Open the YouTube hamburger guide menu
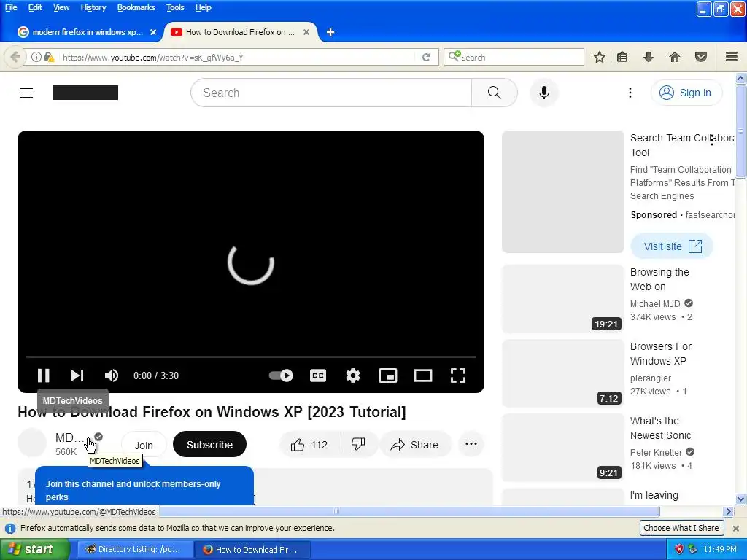747x560 pixels. tap(26, 93)
